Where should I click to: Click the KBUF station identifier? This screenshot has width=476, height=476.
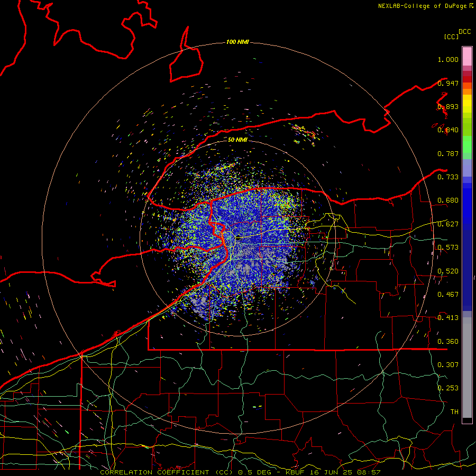(x=296, y=472)
